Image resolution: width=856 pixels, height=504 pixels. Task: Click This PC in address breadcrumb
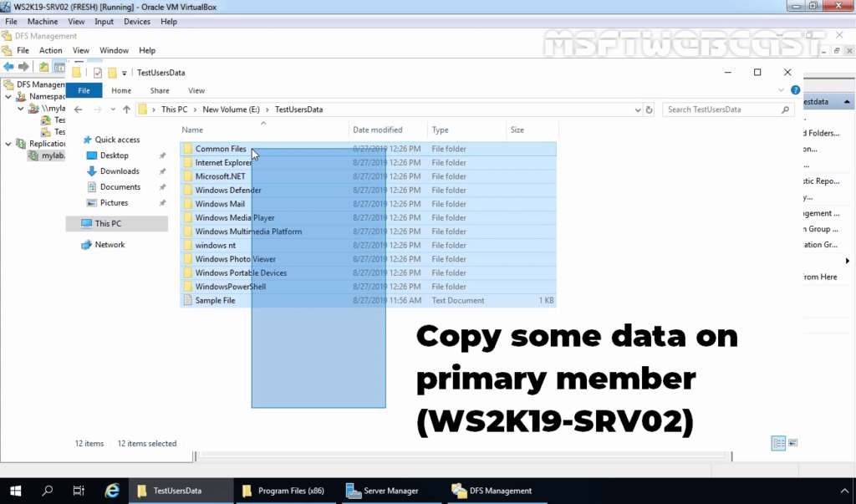(x=174, y=109)
